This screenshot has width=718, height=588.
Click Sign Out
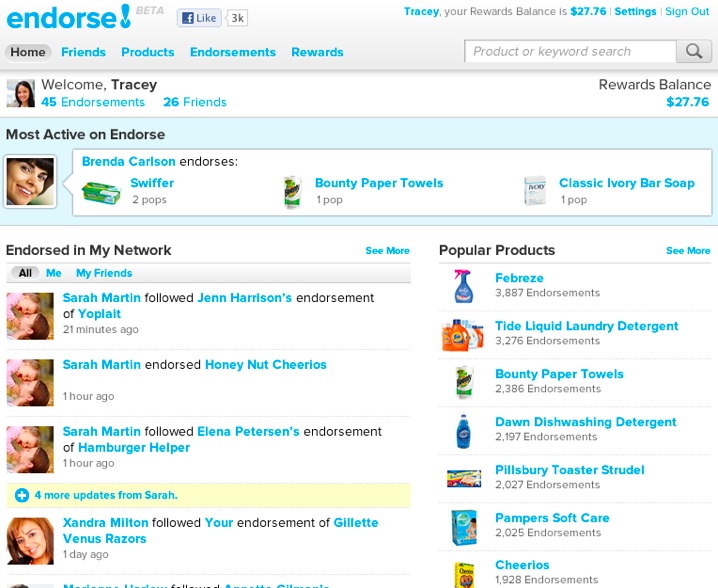click(687, 11)
